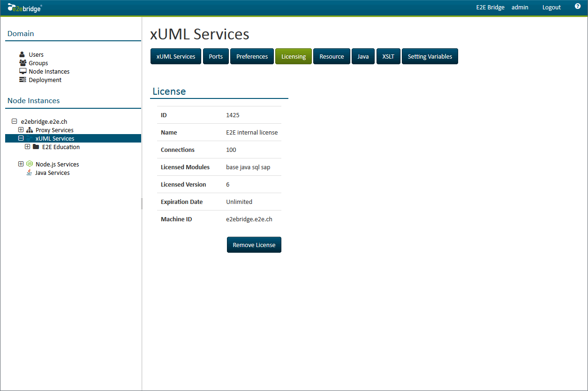Switch to the Preferences tab
Viewport: 588px width, 391px height.
tap(252, 56)
